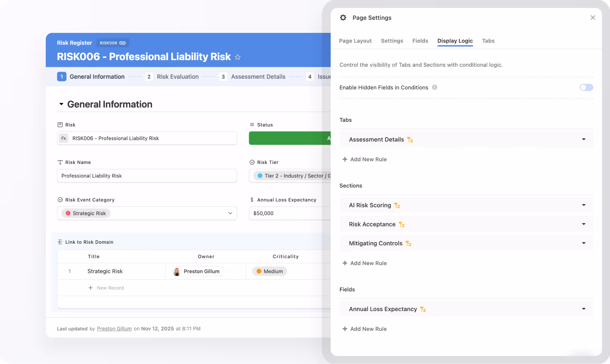610x364 pixels.
Task: Expand the Risk Acceptance section rule
Action: [584, 224]
